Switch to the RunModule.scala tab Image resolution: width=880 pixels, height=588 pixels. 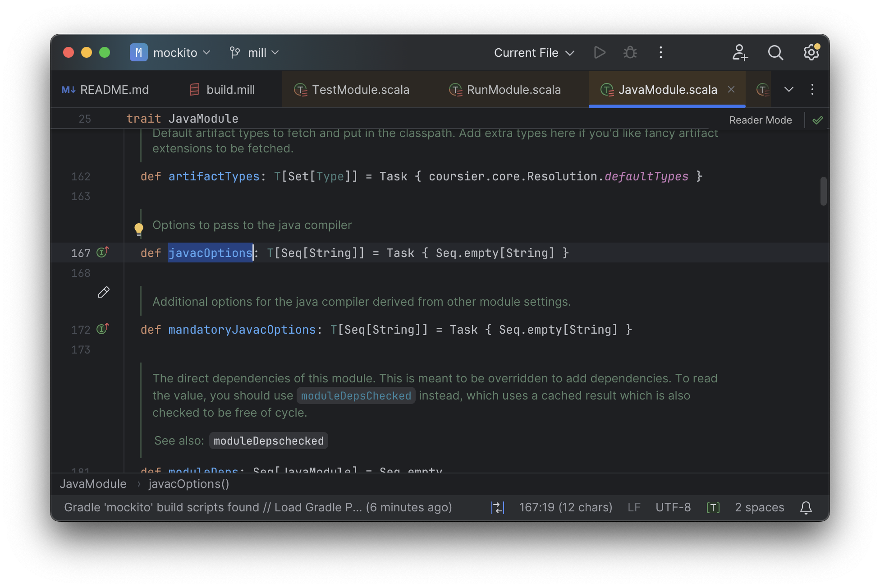pyautogui.click(x=514, y=89)
